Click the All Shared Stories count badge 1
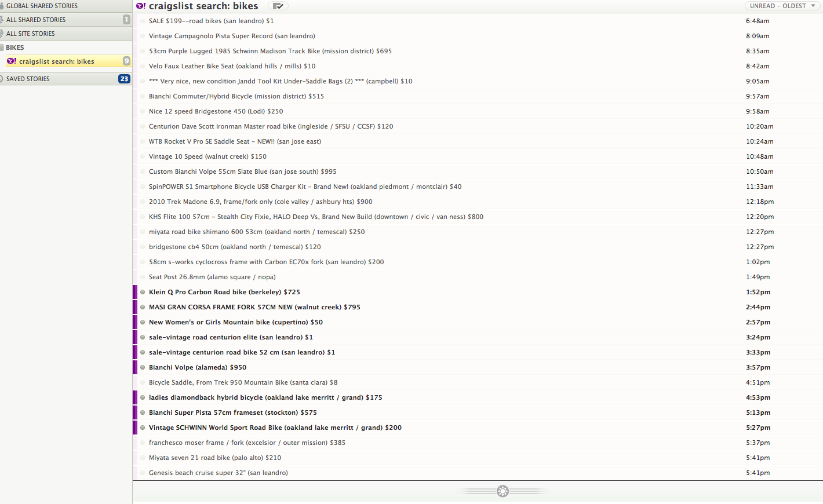823x504 pixels. pos(126,20)
